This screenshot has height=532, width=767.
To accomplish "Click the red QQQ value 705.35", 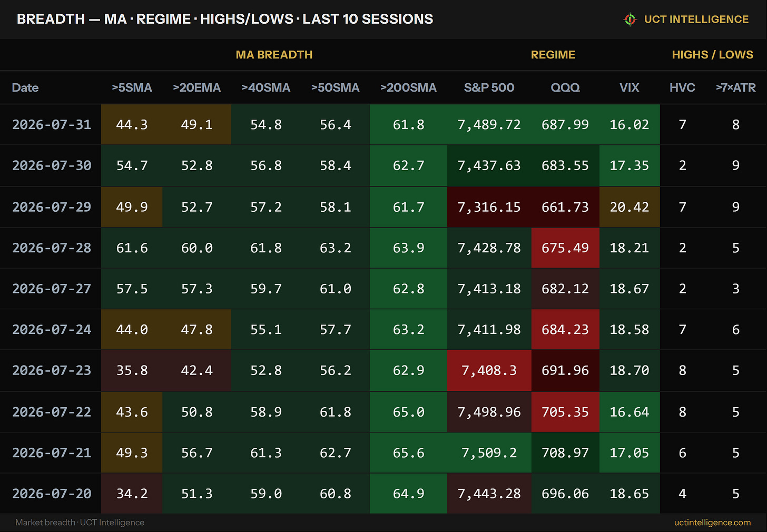I will click(x=565, y=412).
